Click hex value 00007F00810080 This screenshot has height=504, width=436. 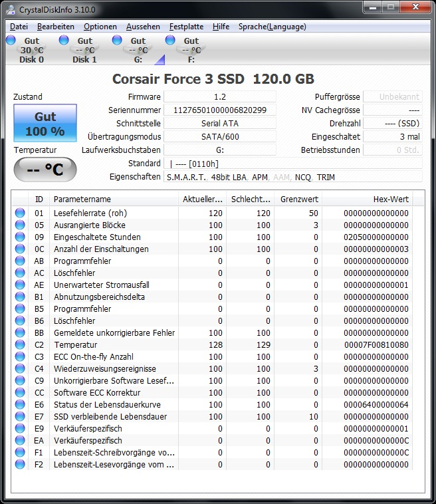[376, 344]
